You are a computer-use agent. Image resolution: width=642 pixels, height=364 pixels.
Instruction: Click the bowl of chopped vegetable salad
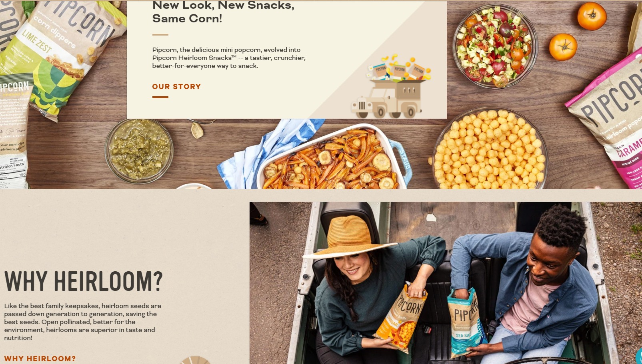pos(495,46)
